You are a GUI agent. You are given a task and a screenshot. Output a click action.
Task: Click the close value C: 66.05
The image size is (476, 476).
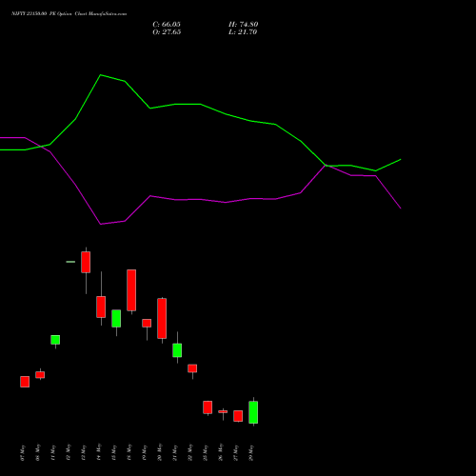[x=167, y=25]
